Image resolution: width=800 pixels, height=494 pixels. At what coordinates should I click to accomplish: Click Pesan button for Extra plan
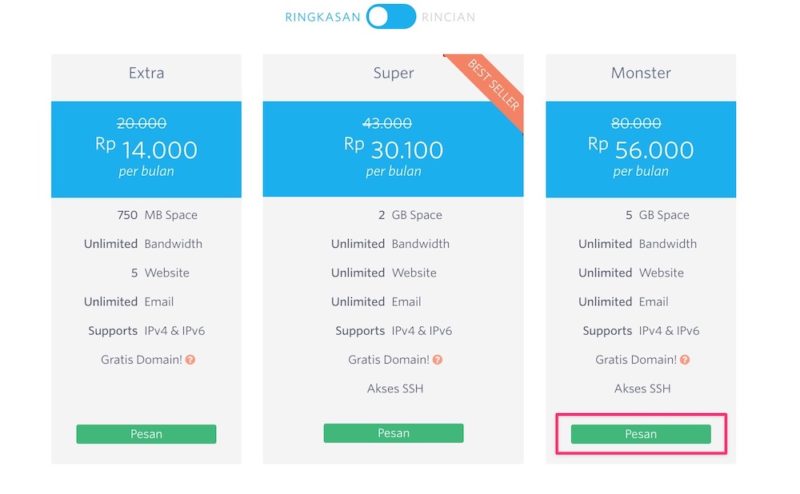146,434
